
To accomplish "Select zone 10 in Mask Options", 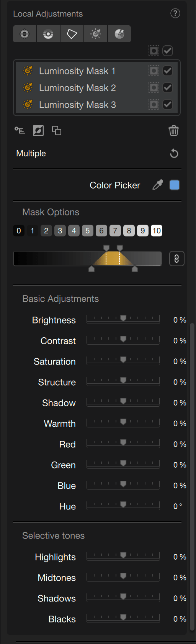I will (157, 230).
